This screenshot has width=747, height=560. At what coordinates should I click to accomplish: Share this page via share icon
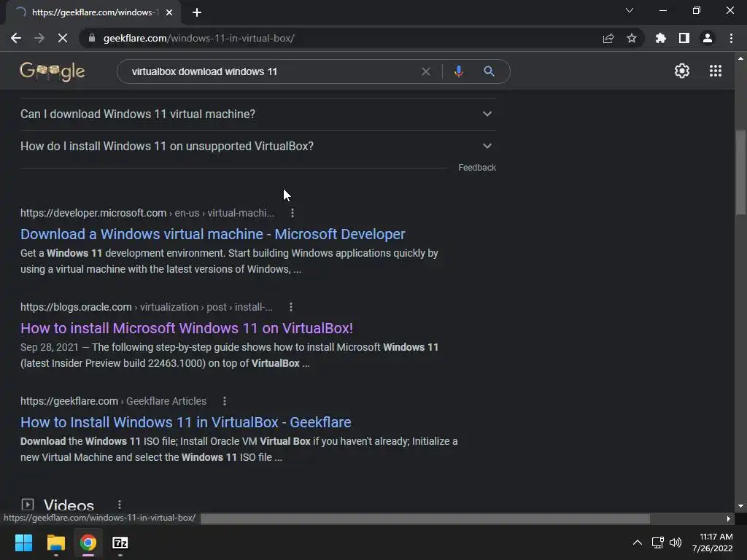(608, 38)
